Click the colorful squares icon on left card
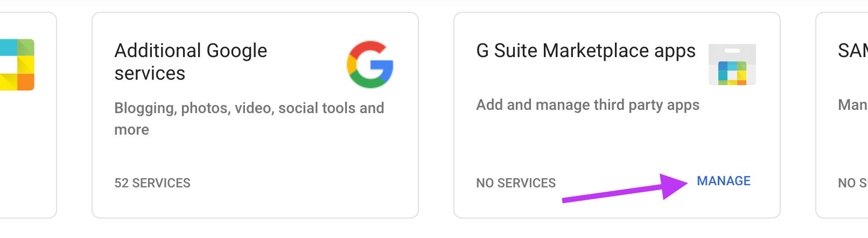 [17, 65]
